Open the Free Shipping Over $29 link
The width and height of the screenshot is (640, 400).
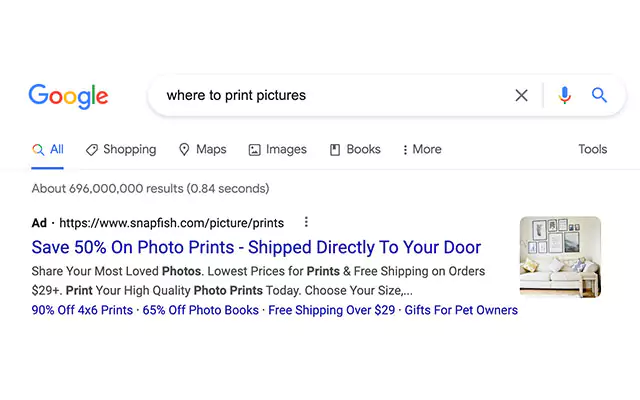(331, 310)
